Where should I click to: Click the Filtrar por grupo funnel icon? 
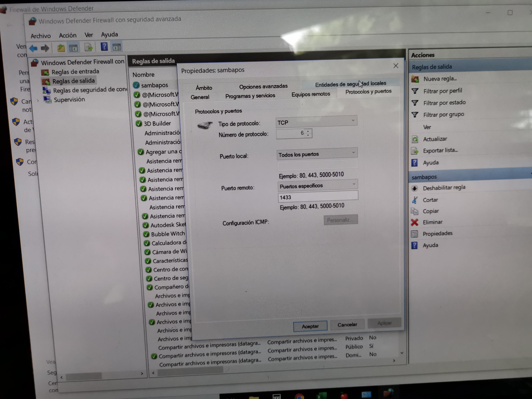pos(415,115)
